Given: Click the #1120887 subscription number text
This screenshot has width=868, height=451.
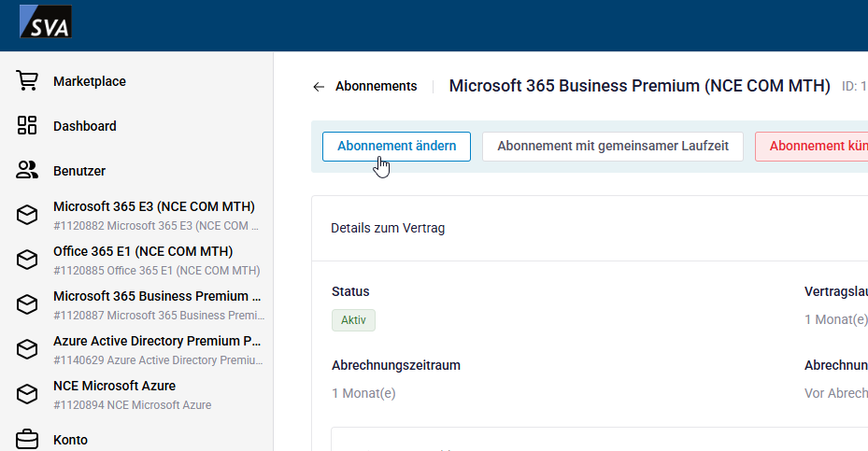Looking at the screenshot, I should (x=159, y=316).
